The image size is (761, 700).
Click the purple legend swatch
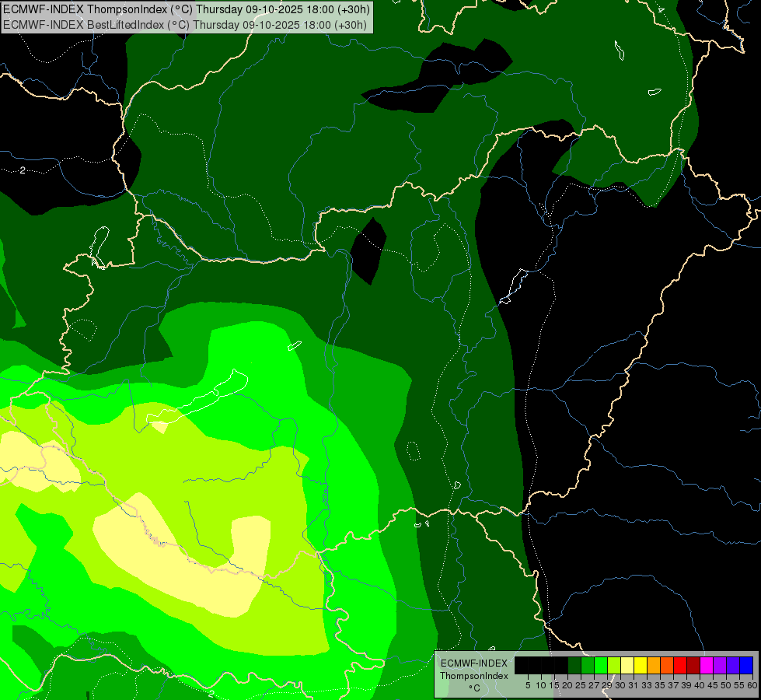click(720, 665)
